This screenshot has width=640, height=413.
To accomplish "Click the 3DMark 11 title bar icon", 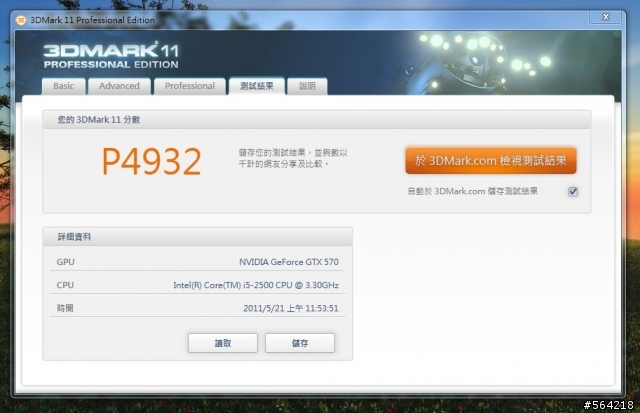I will (x=20, y=20).
